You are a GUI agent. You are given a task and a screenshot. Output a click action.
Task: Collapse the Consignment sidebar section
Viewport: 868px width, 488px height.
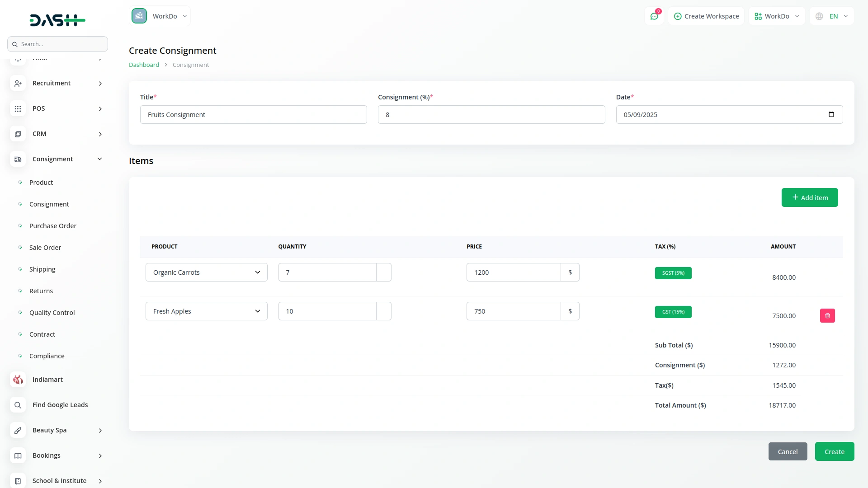click(99, 159)
